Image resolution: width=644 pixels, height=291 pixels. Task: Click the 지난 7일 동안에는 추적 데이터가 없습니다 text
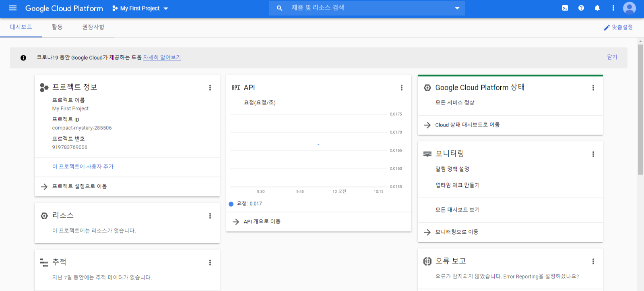tap(102, 278)
